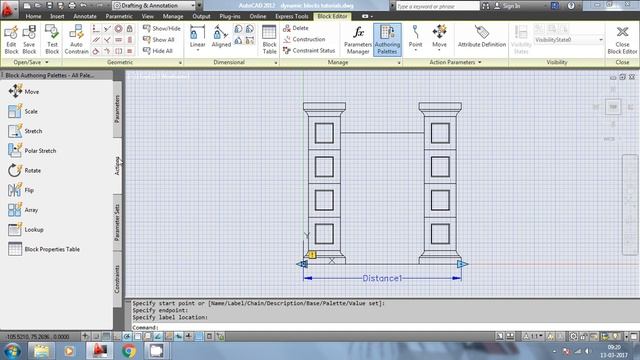Open the Annotate ribbon tab
This screenshot has width=640, height=360.
click(85, 16)
